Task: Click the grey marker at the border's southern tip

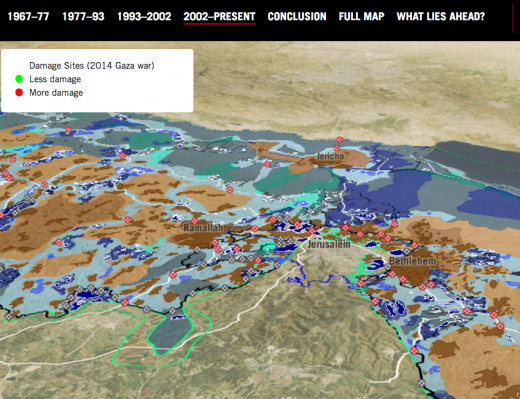Action: click(422, 383)
